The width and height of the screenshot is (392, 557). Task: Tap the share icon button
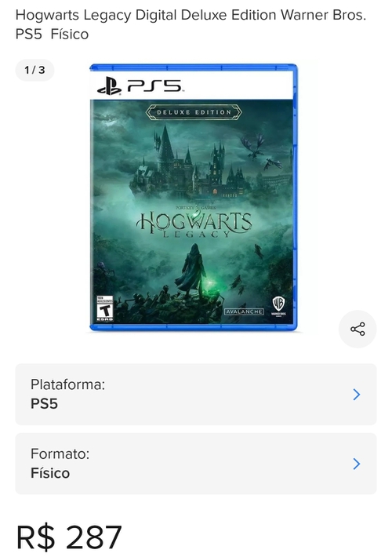pos(358,329)
